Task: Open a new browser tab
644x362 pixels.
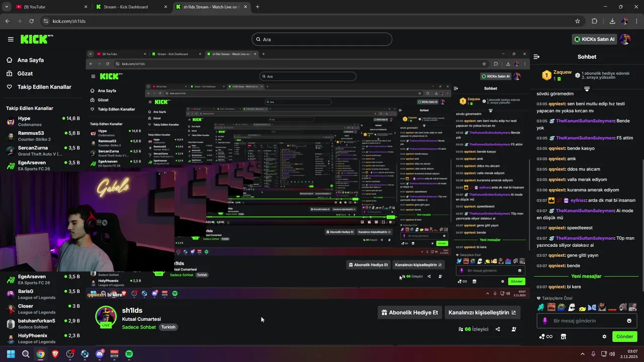Action: (x=258, y=7)
